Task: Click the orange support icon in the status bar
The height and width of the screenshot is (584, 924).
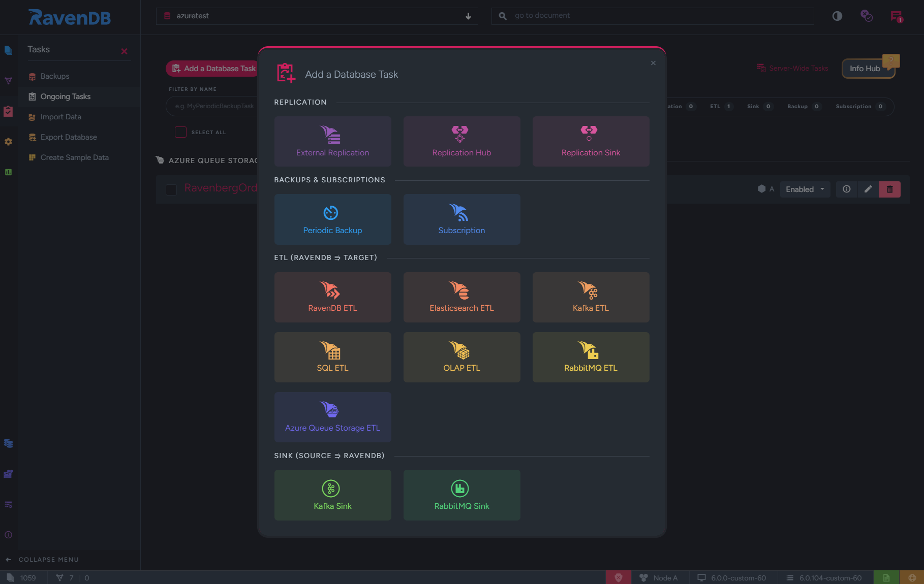Action: click(x=912, y=577)
